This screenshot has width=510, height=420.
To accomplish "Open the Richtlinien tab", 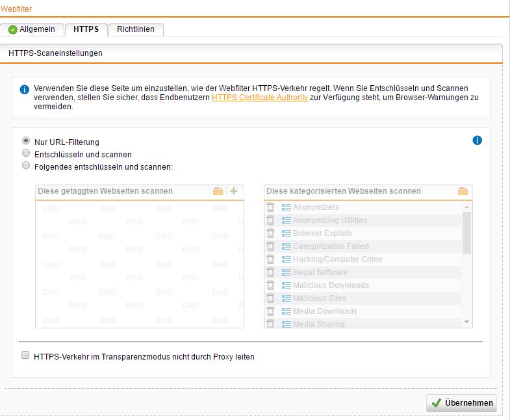I will click(x=136, y=29).
